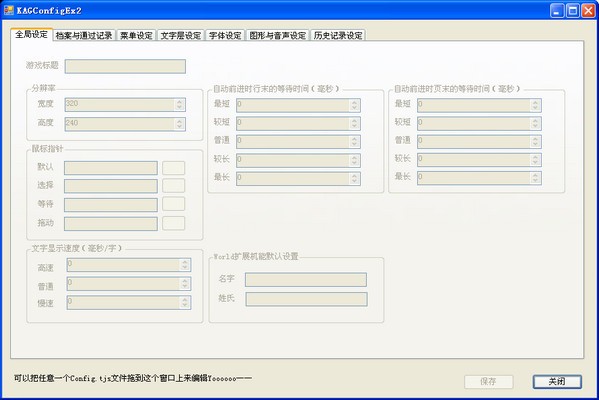The height and width of the screenshot is (400, 599).
Task: Minimize the KAGConfigEx2 window
Action: point(557,11)
